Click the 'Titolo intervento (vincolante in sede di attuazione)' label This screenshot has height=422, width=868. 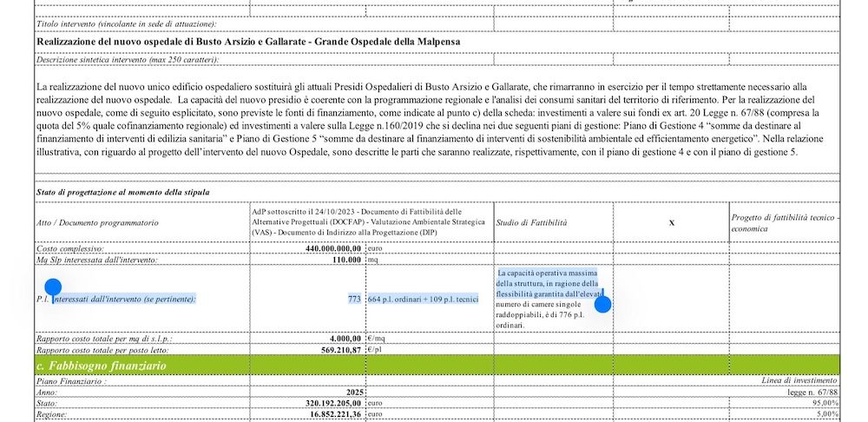point(126,24)
